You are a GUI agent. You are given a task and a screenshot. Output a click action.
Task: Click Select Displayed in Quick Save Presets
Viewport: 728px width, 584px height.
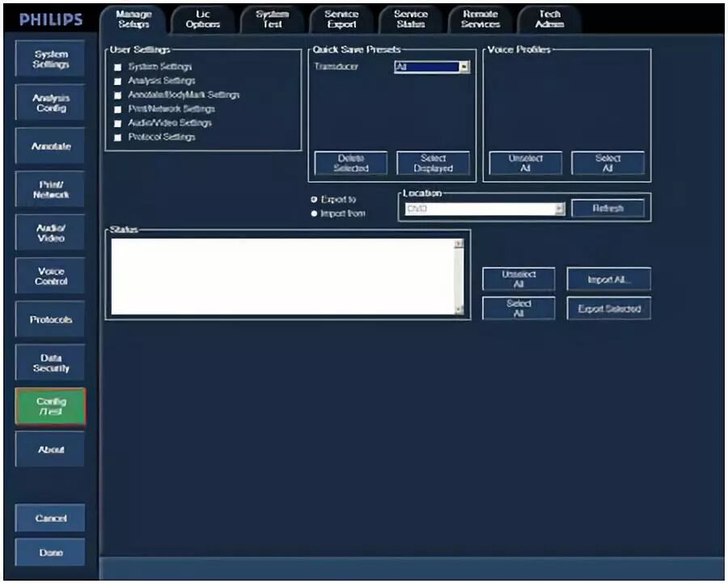434,163
